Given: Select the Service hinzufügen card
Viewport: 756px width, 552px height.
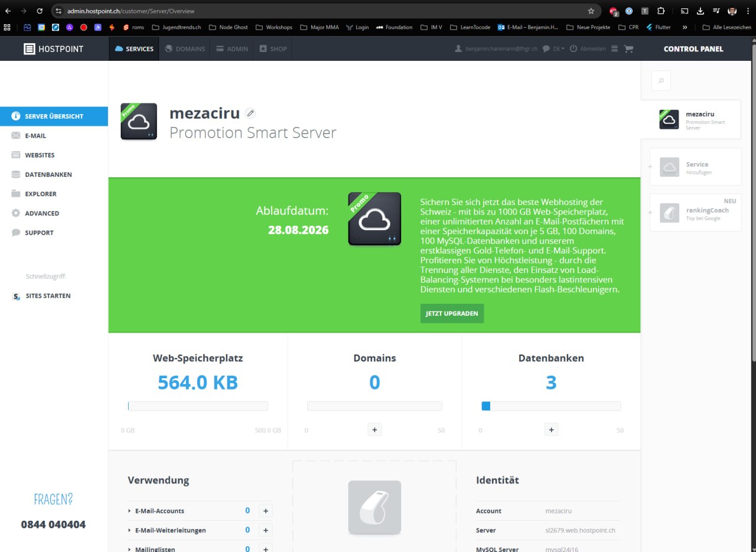Looking at the screenshot, I should click(695, 167).
